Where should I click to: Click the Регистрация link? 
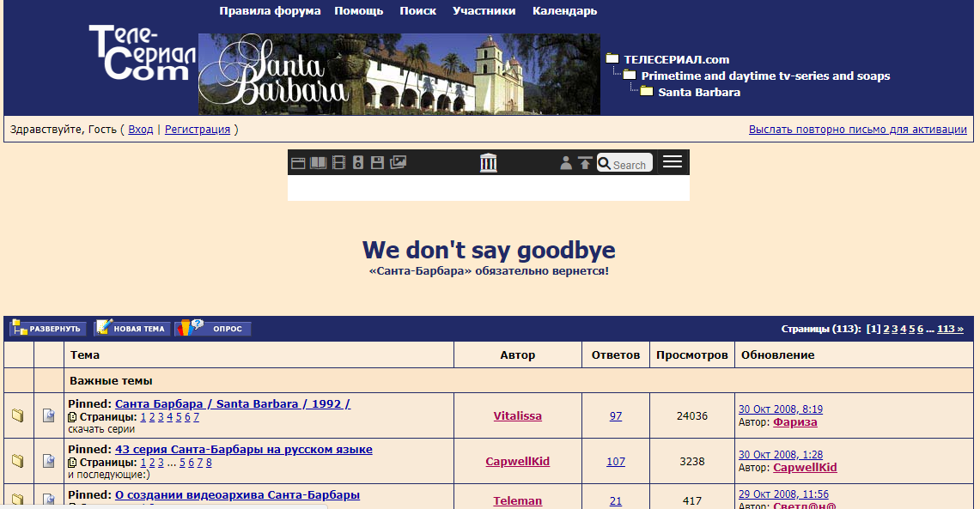click(x=198, y=130)
